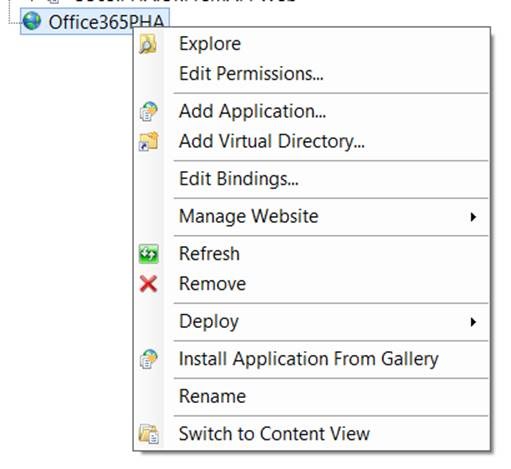Click the globe icon beside Office365PHA
This screenshot has height=469, width=511.
coord(32,21)
